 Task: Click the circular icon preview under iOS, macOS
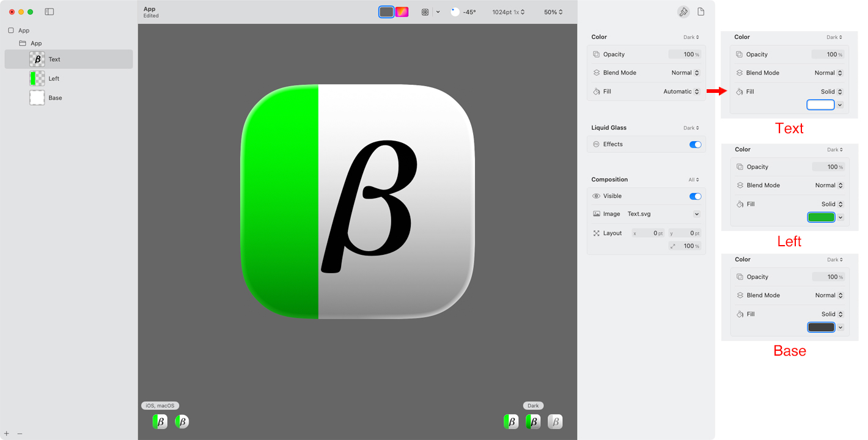point(182,421)
